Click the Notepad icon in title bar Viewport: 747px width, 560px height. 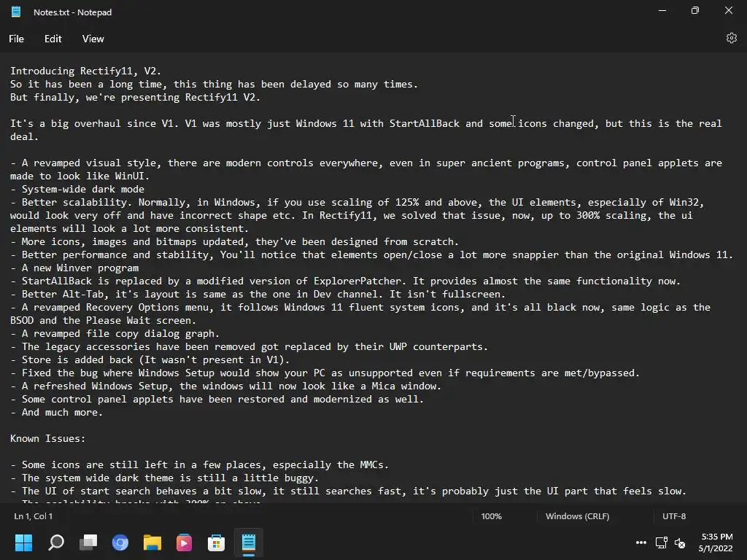pyautogui.click(x=16, y=12)
